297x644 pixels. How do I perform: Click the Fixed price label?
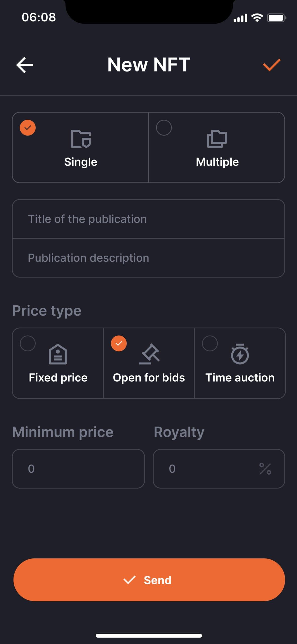tap(58, 378)
